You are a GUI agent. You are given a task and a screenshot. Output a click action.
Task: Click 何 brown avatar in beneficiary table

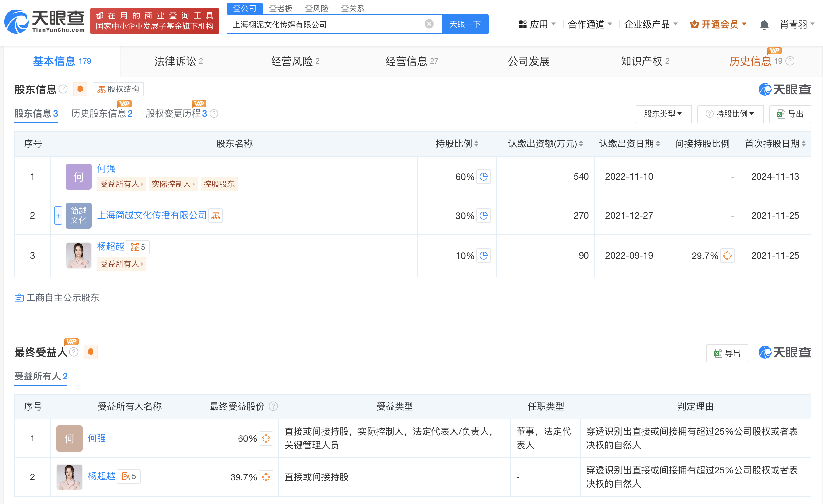click(x=69, y=438)
